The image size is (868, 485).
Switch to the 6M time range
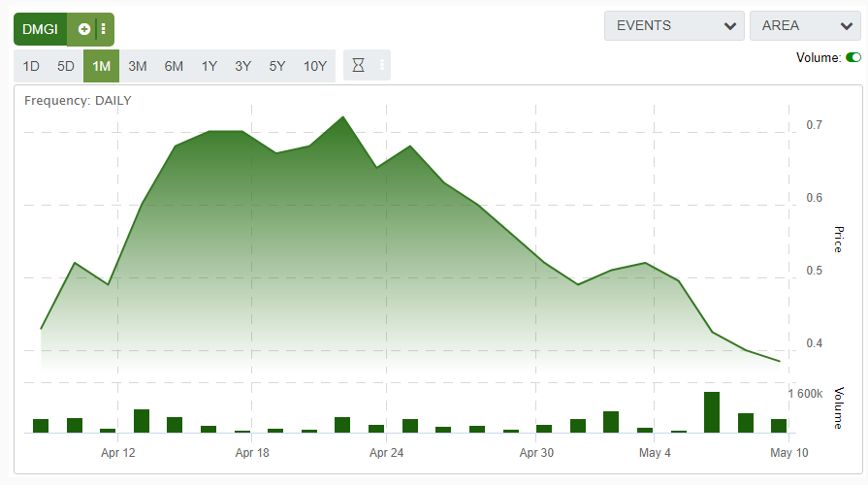174,66
